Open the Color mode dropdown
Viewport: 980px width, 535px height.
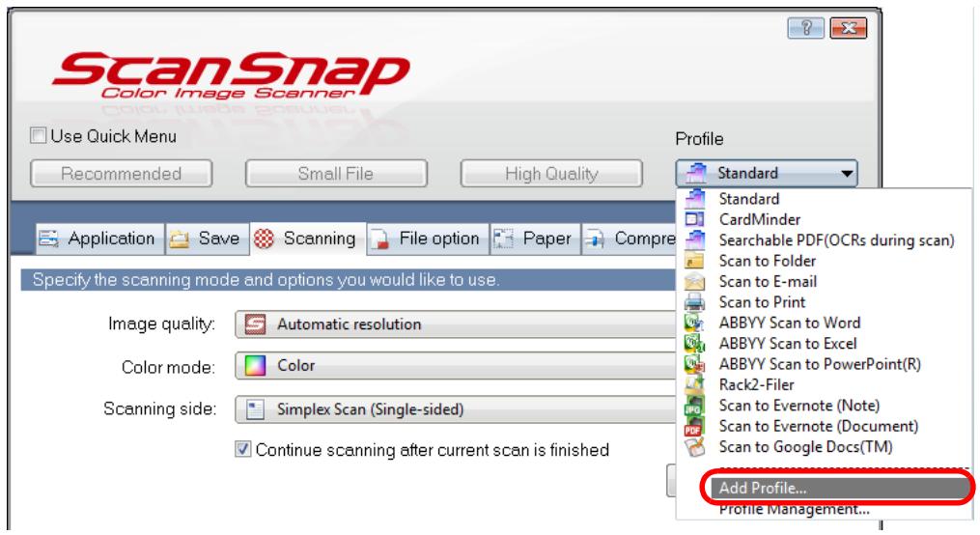(x=455, y=366)
